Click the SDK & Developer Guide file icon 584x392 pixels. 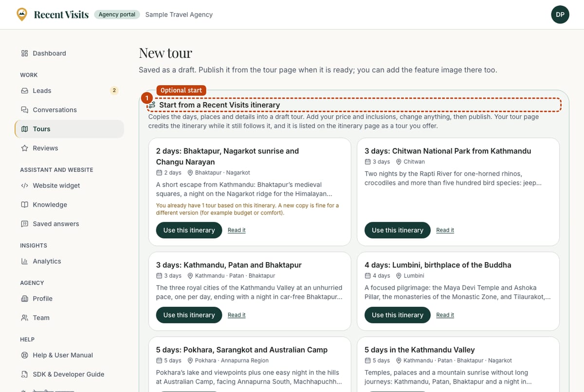point(24,374)
